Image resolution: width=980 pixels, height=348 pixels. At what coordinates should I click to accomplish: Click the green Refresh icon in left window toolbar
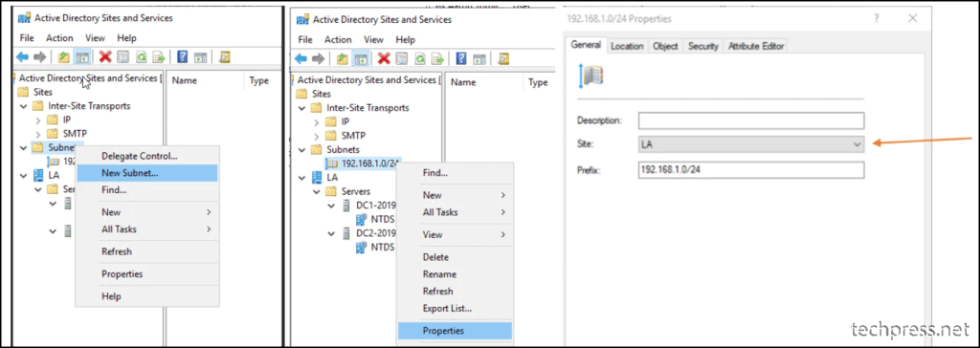(142, 57)
